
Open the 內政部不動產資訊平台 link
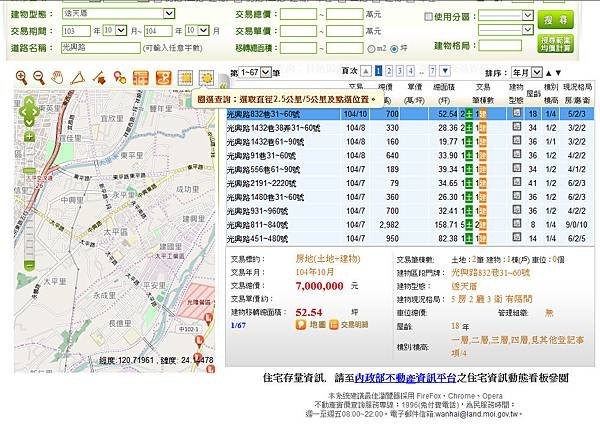point(406,378)
